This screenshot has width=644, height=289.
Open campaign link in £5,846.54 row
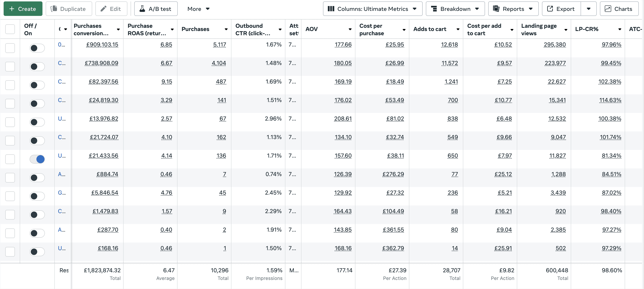[62, 193]
